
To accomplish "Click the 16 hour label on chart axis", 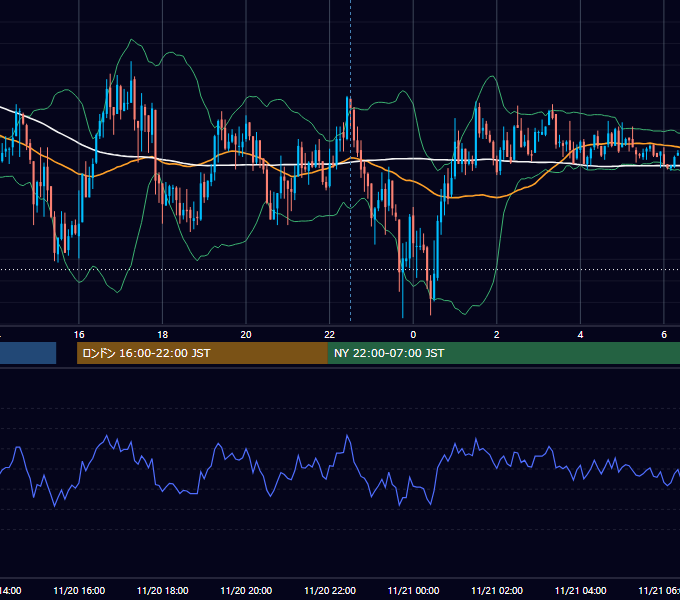I will coord(79,334).
